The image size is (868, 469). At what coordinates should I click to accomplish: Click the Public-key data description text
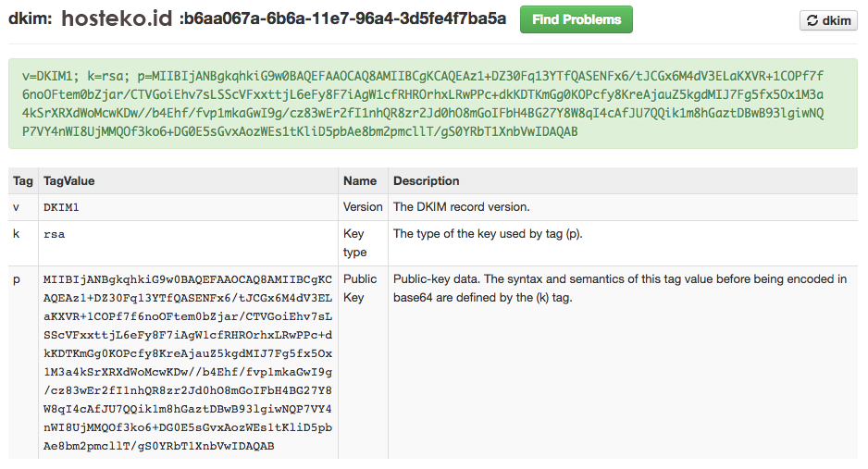pos(619,289)
